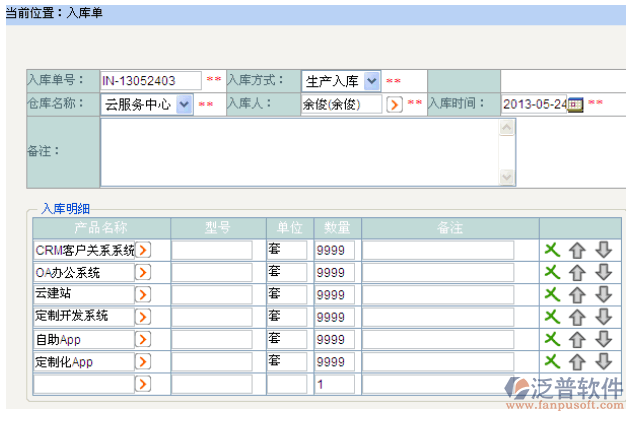Move the OA办公系统 row up
634x421 pixels.
click(577, 272)
